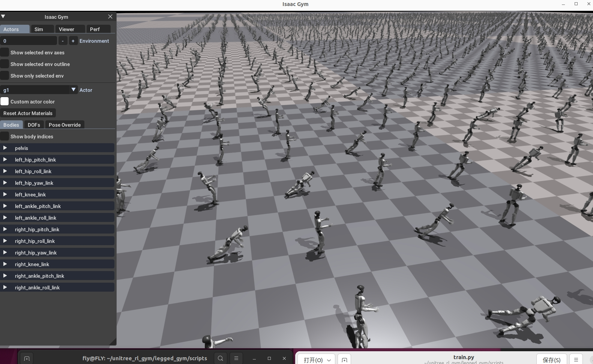Open terminal hamburger menu
Screen dimensions: 593x364
(x=236, y=358)
